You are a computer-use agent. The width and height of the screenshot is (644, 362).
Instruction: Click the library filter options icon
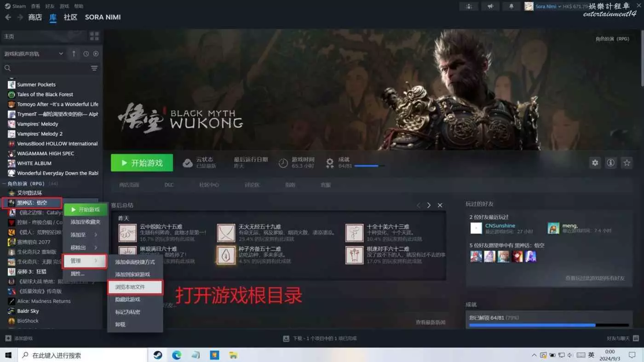pos(94,68)
